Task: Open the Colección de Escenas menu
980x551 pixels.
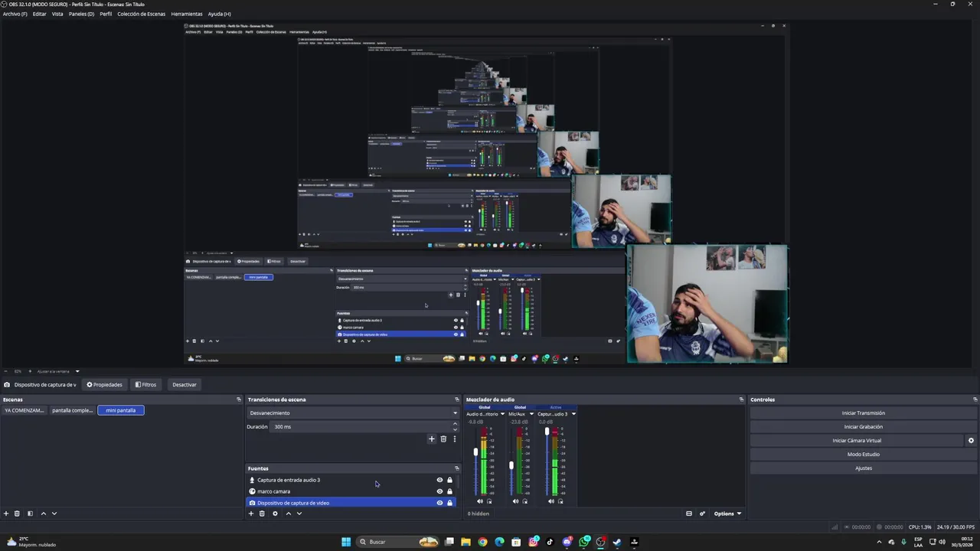Action: pyautogui.click(x=141, y=14)
